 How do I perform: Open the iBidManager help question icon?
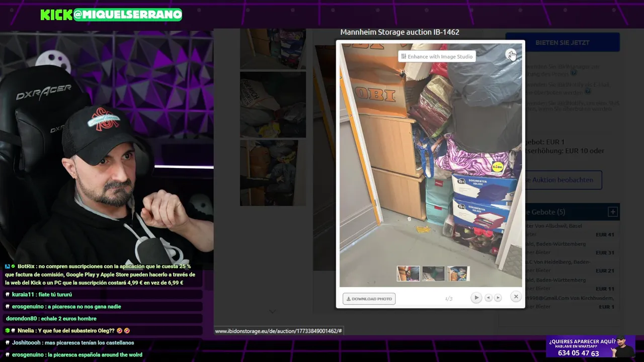pyautogui.click(x=574, y=73)
